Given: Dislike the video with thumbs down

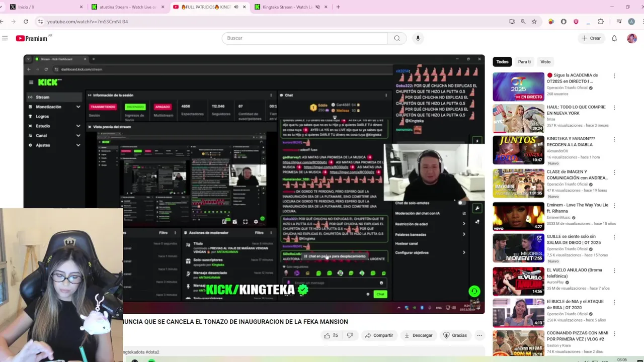Looking at the screenshot, I should [350, 335].
